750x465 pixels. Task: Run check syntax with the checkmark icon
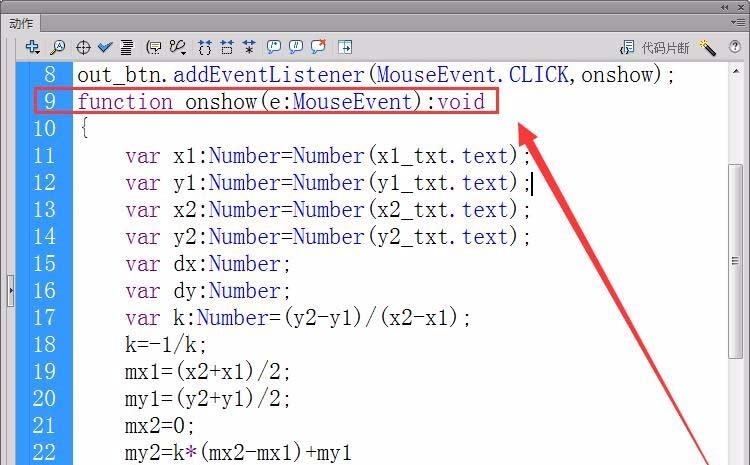point(105,47)
